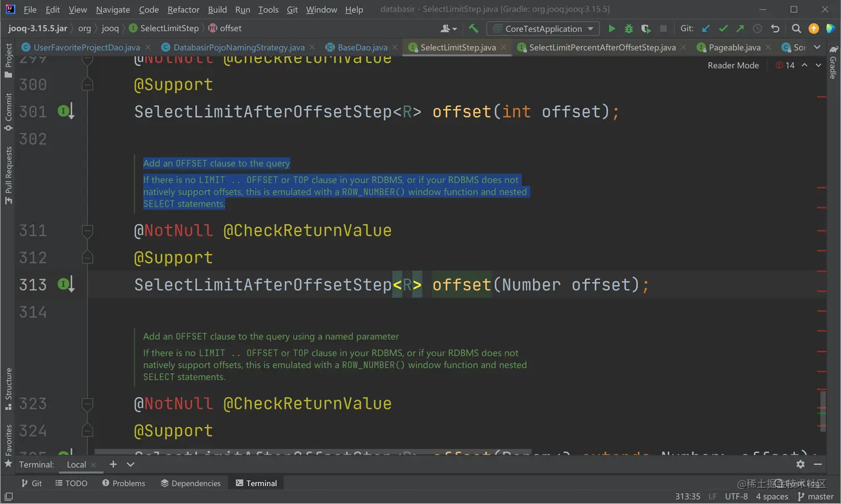Image resolution: width=841 pixels, height=504 pixels.
Task: Open the CoreTestApplication run configuration dropdown
Action: tap(543, 28)
